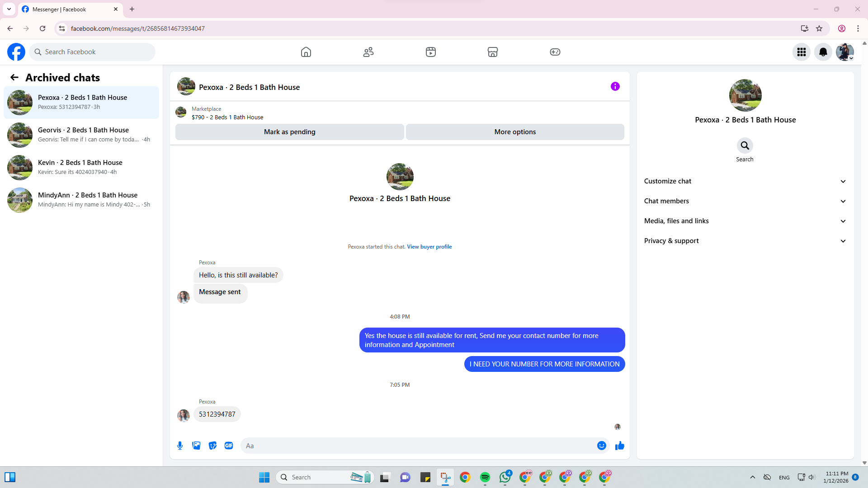Click Mark as pending button
This screenshot has width=868, height=488.
289,132
